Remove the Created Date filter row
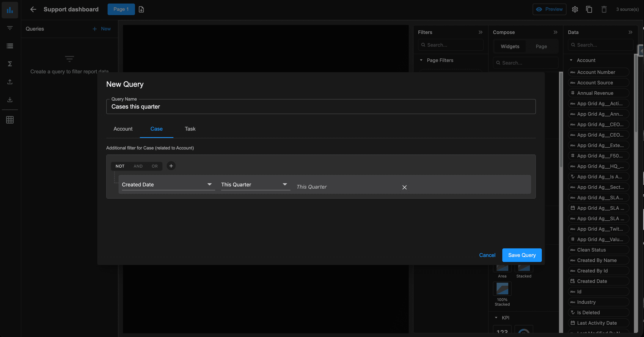 404,187
